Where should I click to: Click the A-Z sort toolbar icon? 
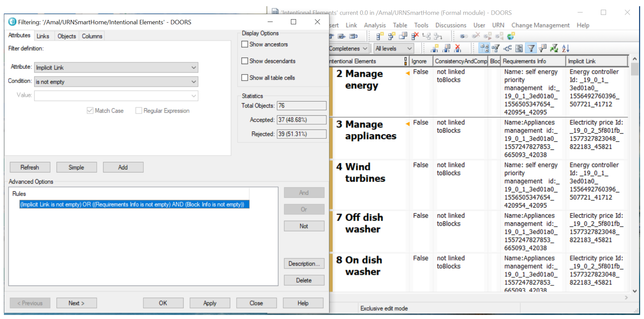[566, 48]
